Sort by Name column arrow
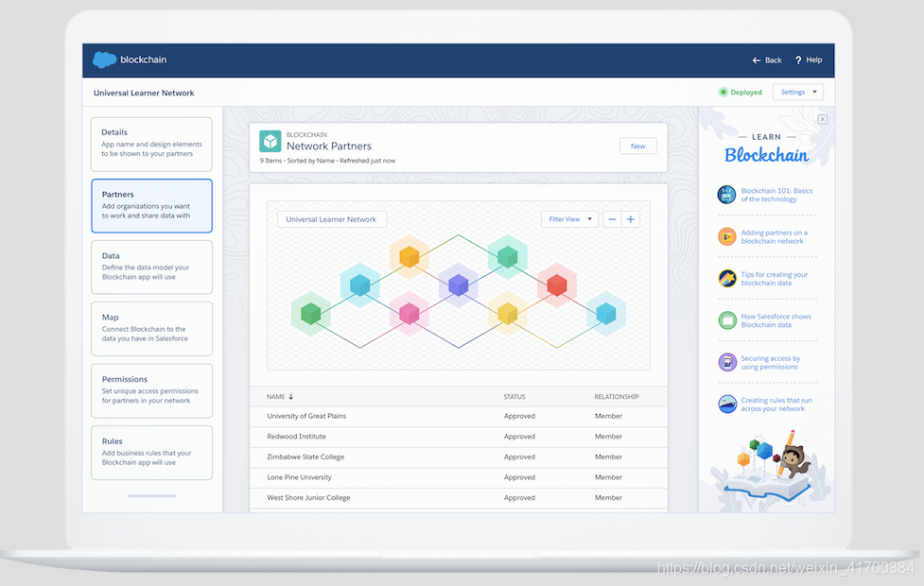 point(290,396)
